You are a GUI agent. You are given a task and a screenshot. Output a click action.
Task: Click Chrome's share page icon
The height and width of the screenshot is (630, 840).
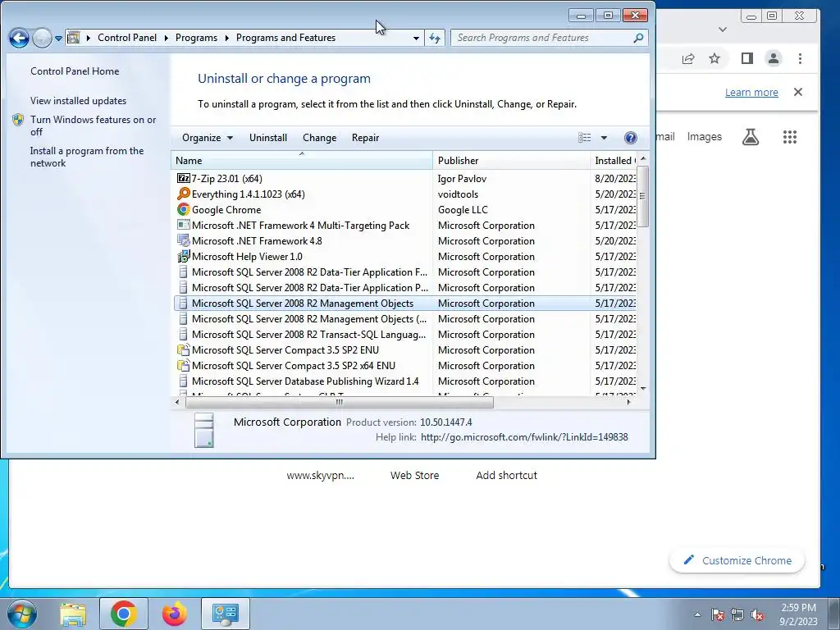coord(688,58)
